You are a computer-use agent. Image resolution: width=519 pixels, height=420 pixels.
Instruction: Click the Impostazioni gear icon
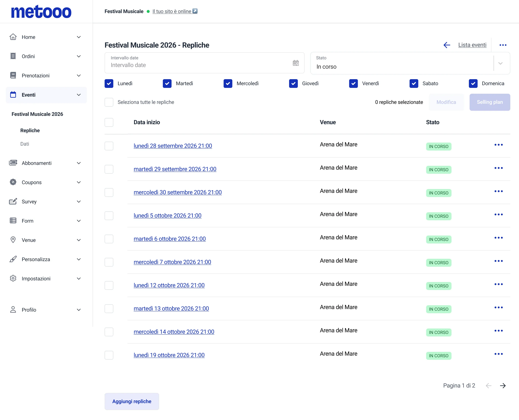pyautogui.click(x=13, y=278)
